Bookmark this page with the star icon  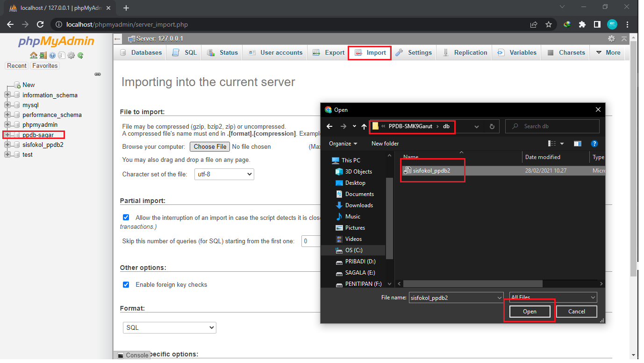coord(549,24)
